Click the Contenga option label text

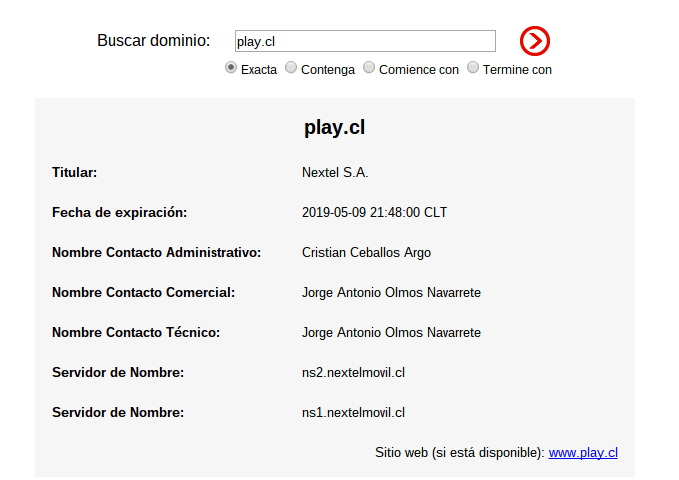click(328, 70)
